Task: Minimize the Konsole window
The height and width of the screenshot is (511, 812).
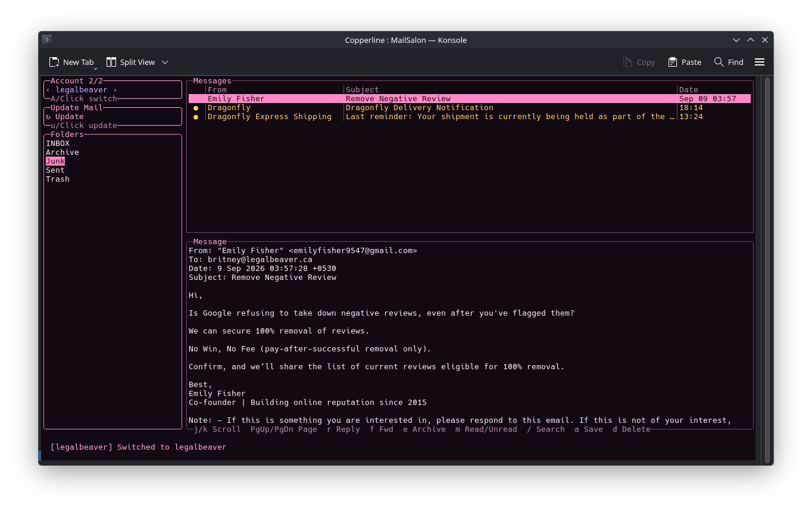Action: coord(736,40)
